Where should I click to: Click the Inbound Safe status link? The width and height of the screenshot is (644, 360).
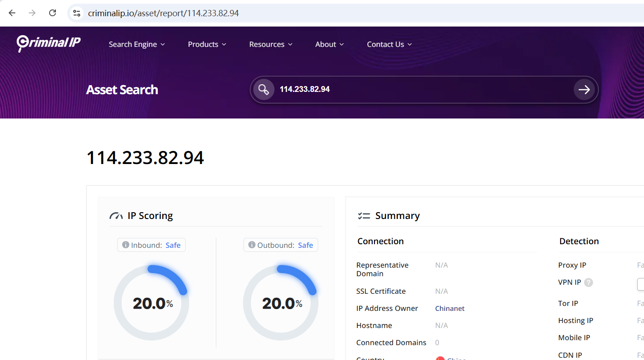pos(173,245)
